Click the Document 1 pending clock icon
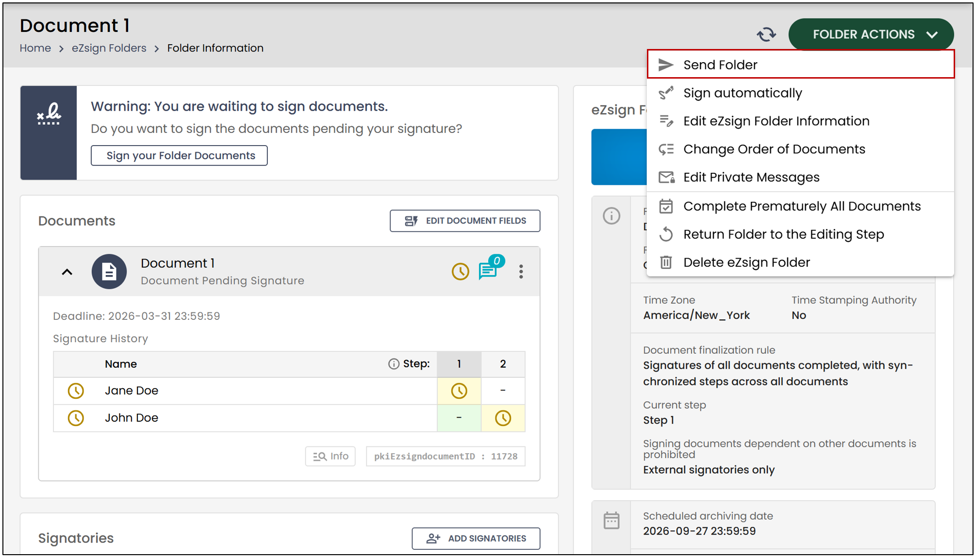 point(460,271)
